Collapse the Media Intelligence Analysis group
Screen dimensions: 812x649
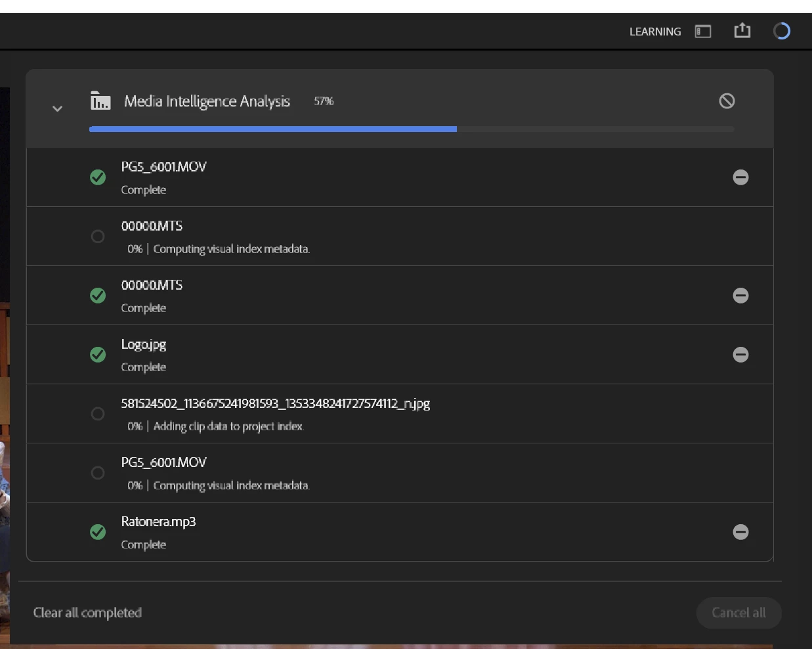(x=58, y=109)
